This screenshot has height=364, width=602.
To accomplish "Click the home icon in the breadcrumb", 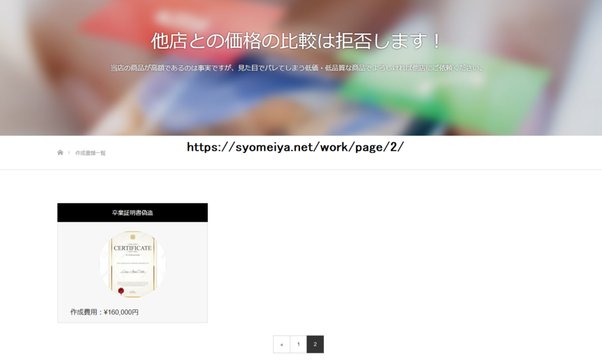I will point(60,153).
